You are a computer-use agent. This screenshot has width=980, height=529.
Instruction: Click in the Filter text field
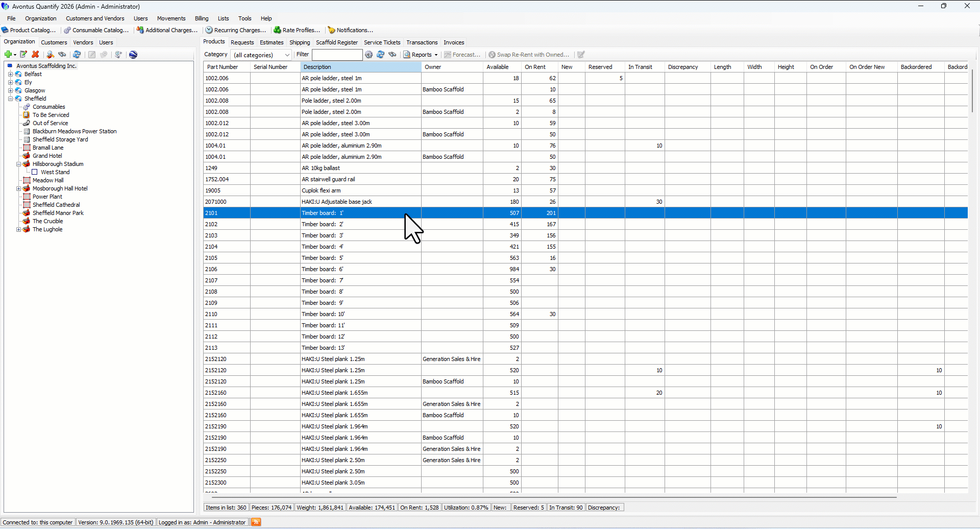pos(337,55)
